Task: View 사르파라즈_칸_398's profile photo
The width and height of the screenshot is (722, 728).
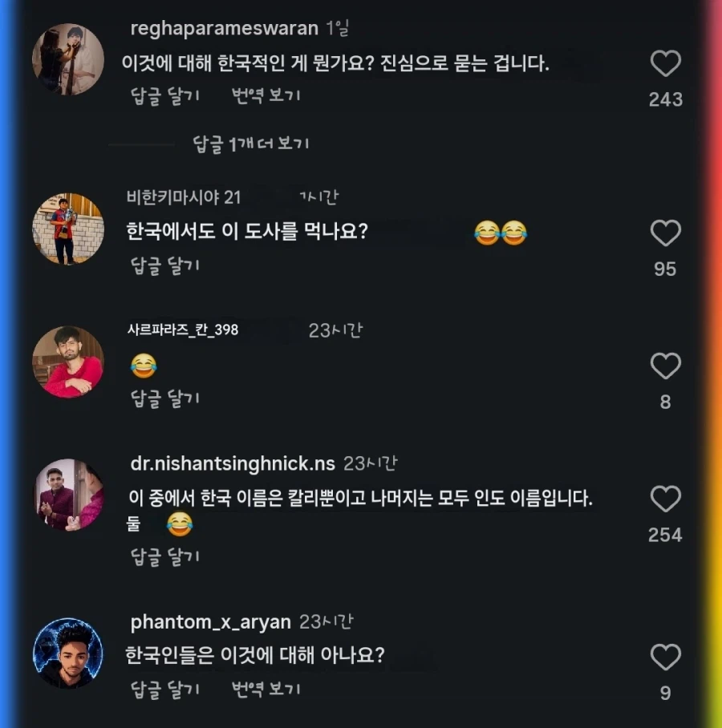Action: pyautogui.click(x=68, y=362)
